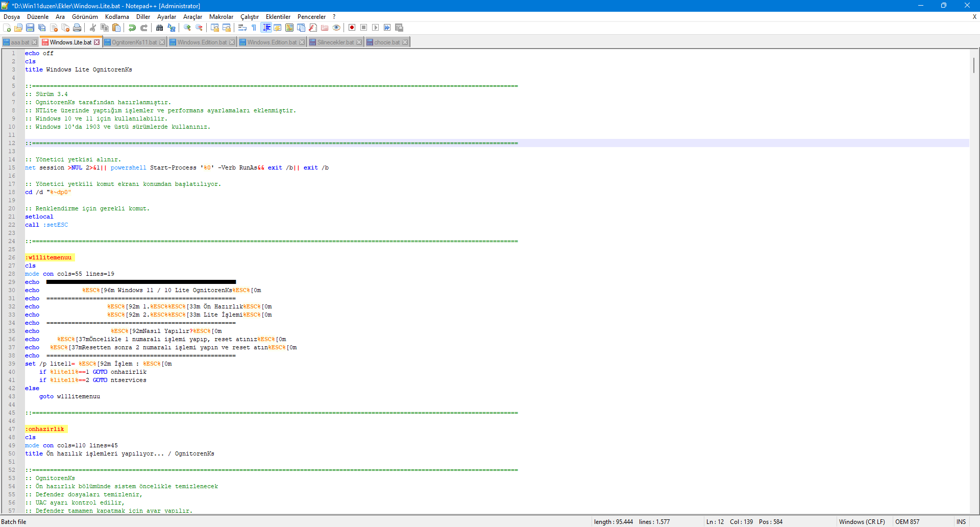The width and height of the screenshot is (980, 527).
Task: Toggle word wrap
Action: coord(242,28)
